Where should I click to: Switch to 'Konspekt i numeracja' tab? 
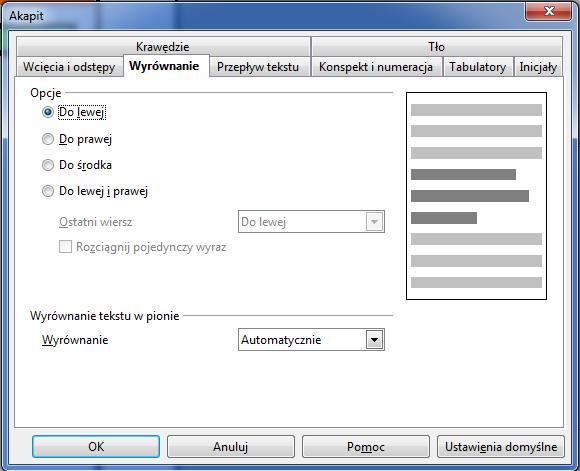[x=376, y=67]
